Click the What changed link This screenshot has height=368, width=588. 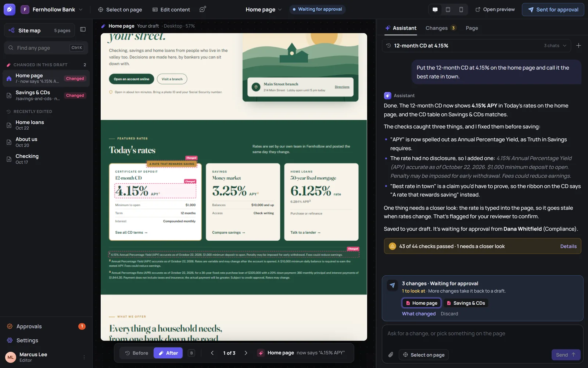(419, 314)
